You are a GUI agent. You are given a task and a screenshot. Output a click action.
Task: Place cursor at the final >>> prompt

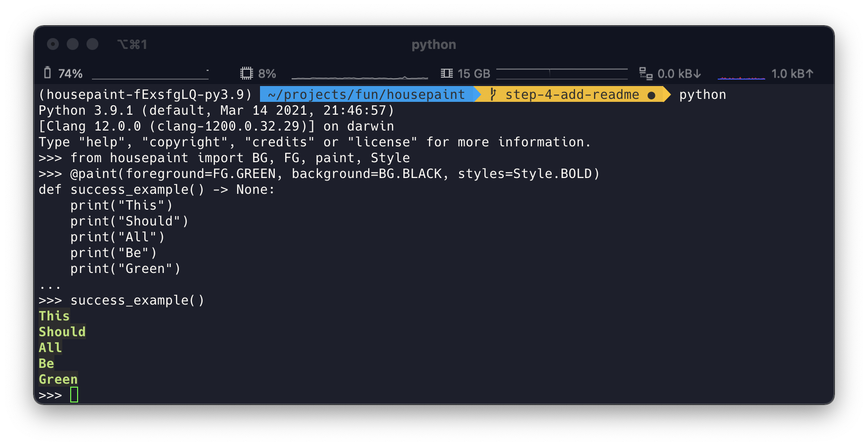(74, 395)
